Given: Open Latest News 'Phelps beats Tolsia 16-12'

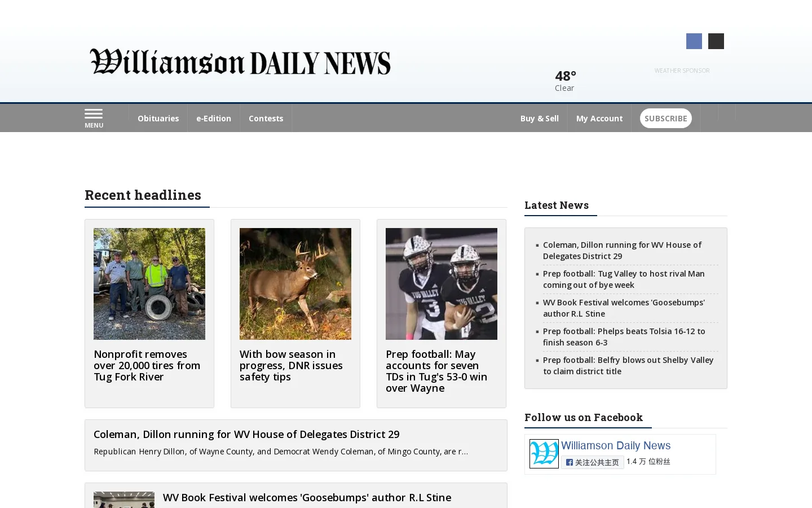Looking at the screenshot, I should [x=624, y=336].
